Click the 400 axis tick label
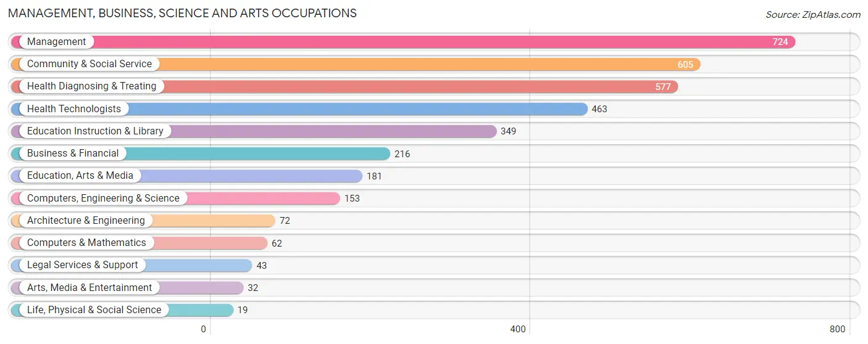The width and height of the screenshot is (868, 344). tap(518, 329)
